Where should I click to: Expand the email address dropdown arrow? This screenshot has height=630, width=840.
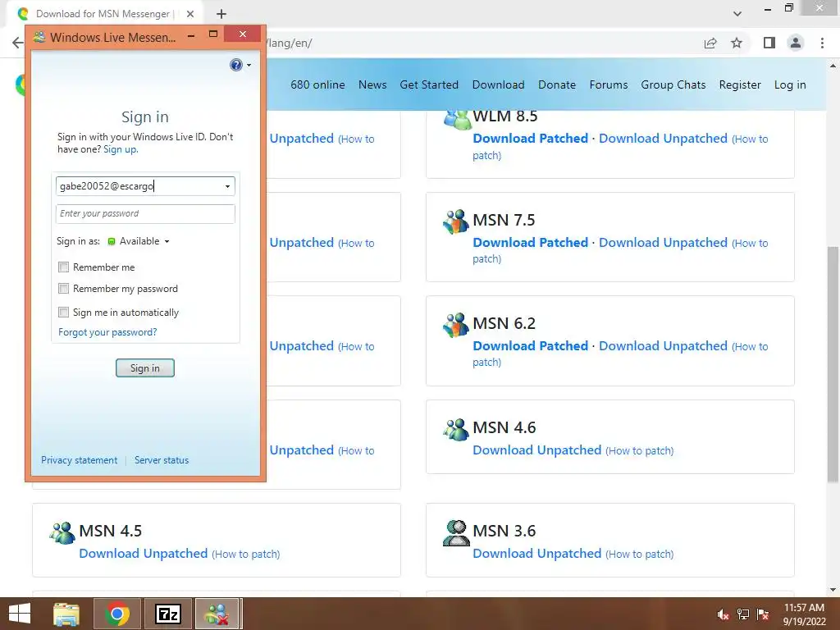(228, 186)
